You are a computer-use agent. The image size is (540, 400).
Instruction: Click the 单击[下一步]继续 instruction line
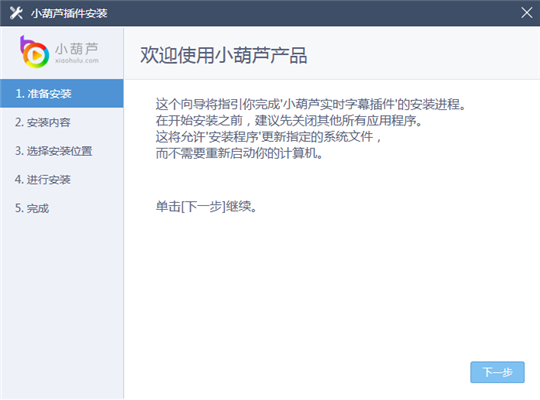click(206, 207)
